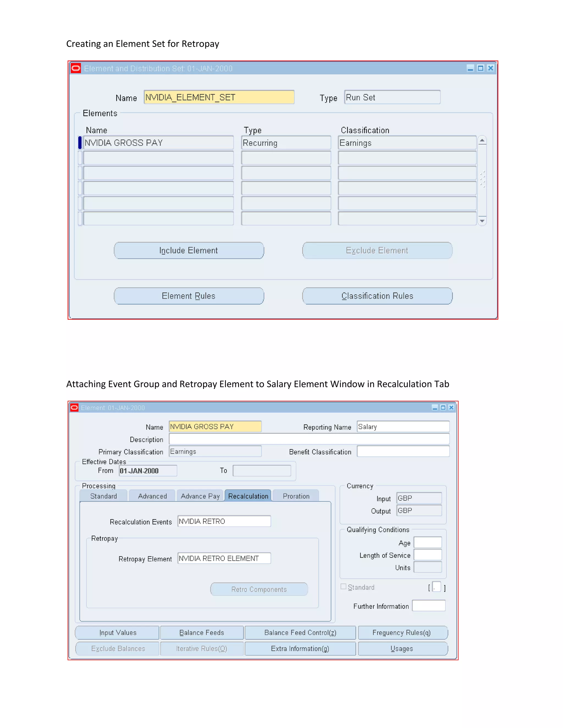563x728 pixels.
Task: Open Element Rules
Action: coord(189,296)
